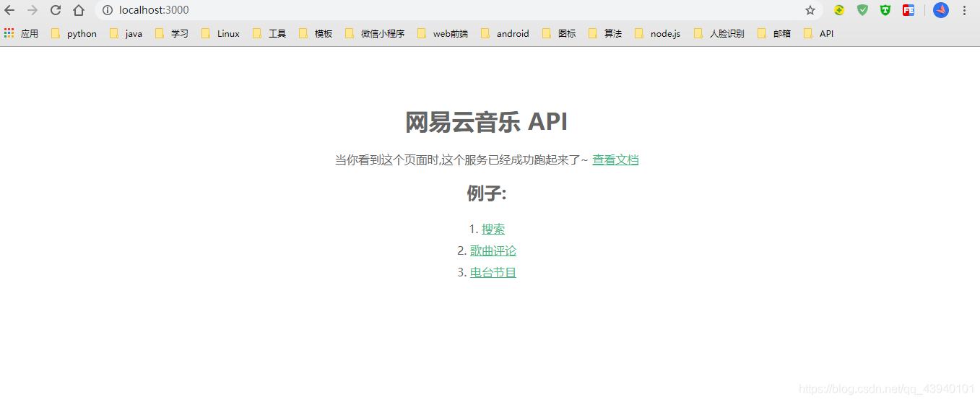Follow the 查看文档 documentation link
The height and width of the screenshot is (402, 980).
615,160
